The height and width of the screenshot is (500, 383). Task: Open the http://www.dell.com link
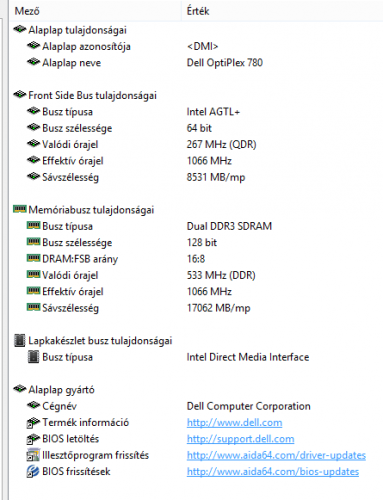pos(234,423)
